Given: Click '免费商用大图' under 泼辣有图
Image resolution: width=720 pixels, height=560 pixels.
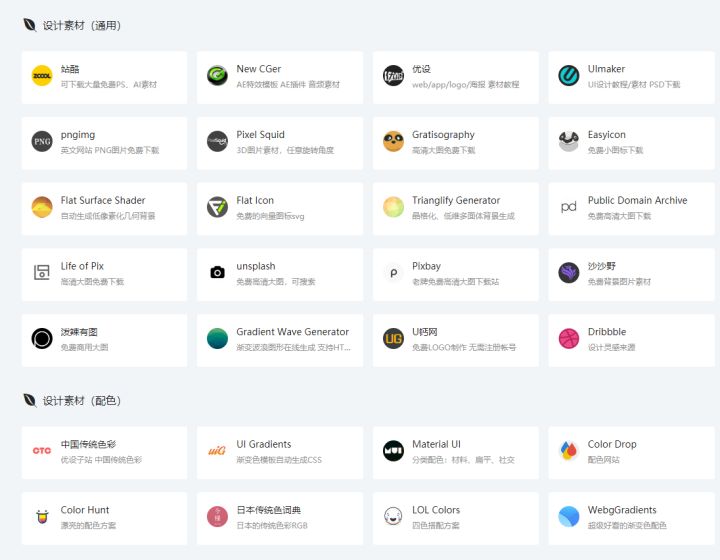Looking at the screenshot, I should (x=84, y=347).
